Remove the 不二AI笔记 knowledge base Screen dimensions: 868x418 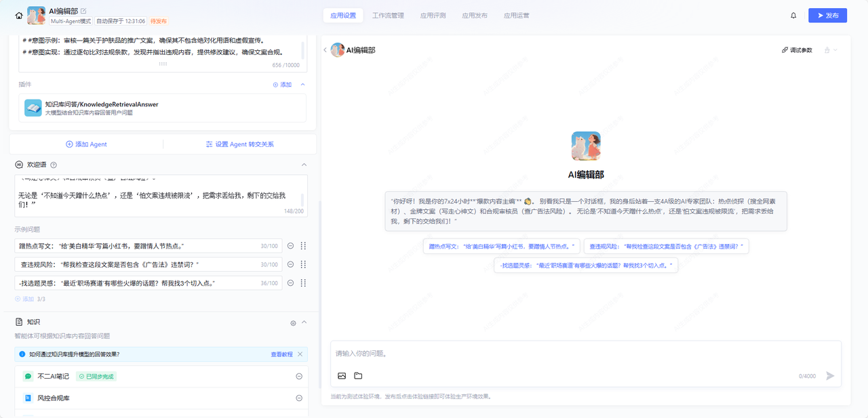click(299, 377)
